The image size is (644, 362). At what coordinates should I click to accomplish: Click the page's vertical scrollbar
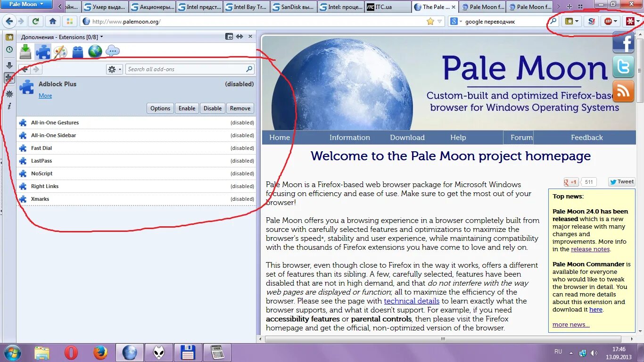(639, 184)
